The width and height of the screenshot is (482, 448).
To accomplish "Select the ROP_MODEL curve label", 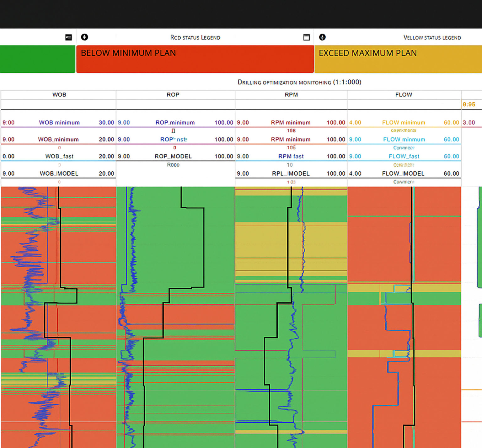I will 173,156.
